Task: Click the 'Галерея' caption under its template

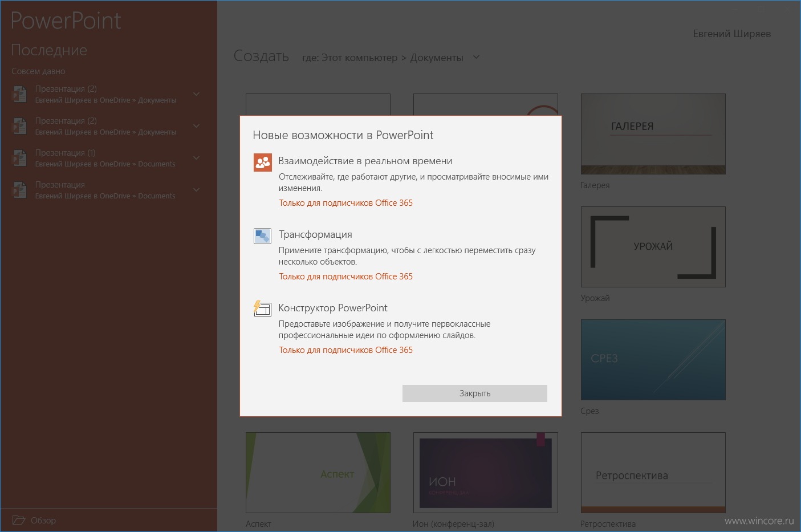Action: 595,185
